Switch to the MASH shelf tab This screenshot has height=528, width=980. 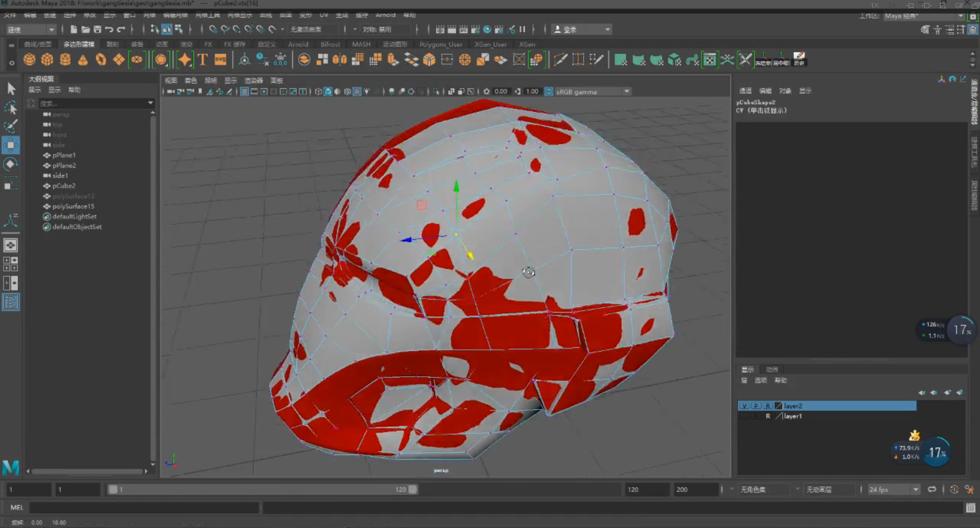click(361, 44)
